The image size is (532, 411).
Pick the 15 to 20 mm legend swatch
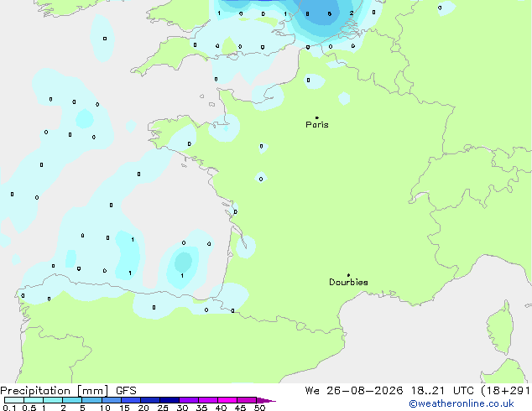(130, 400)
